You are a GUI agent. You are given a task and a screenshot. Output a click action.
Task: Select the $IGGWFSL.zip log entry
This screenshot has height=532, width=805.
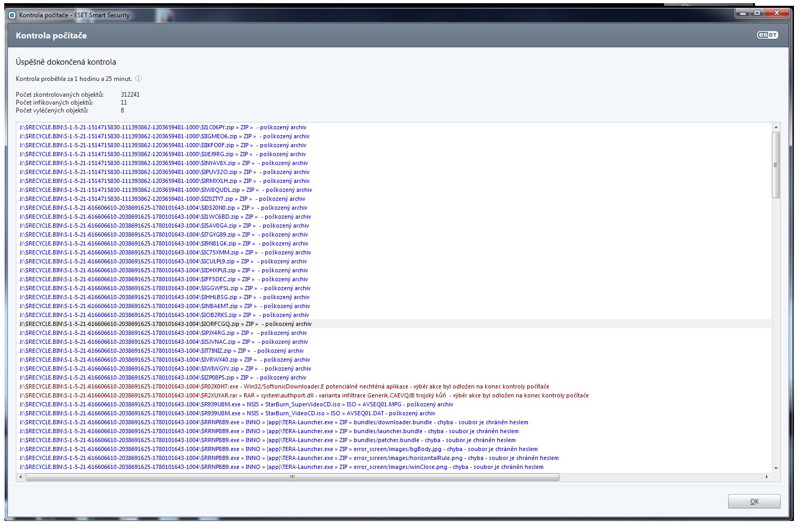click(x=395, y=288)
